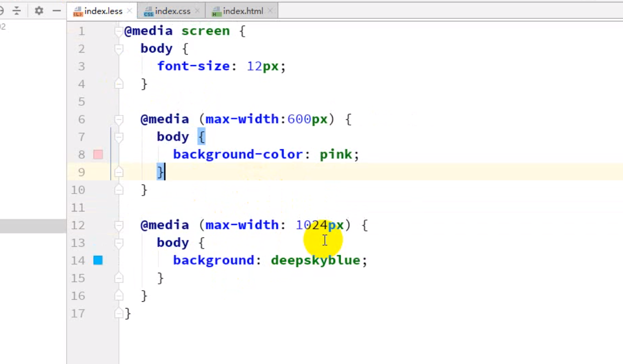Image resolution: width=623 pixels, height=364 pixels.
Task: Collapse the body block on line 2
Action: tap(119, 49)
